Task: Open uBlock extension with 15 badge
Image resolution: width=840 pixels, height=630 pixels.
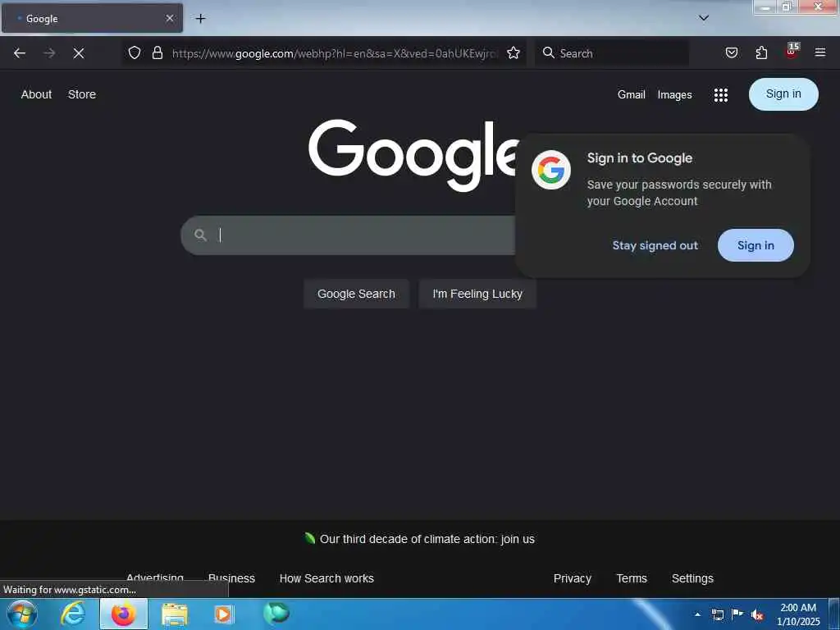Action: tap(792, 52)
